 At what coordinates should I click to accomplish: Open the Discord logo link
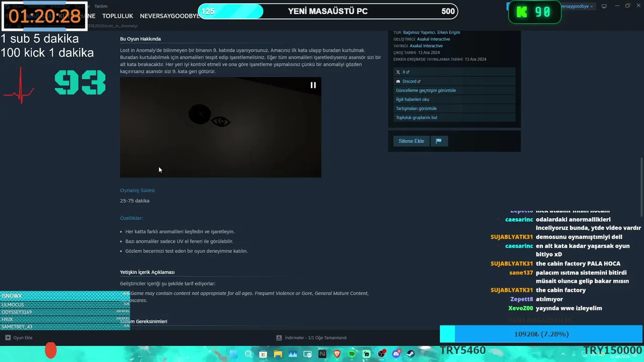pos(398,81)
